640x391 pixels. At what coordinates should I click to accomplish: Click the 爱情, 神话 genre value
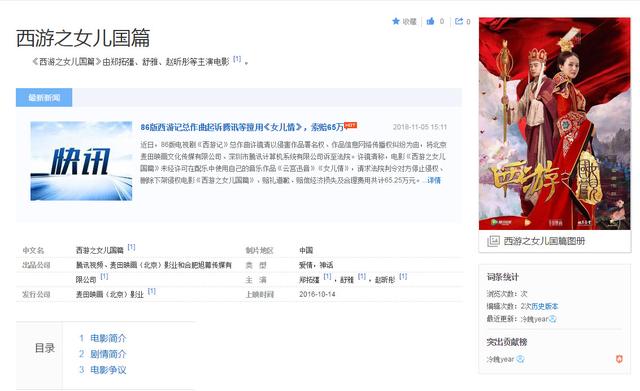[316, 265]
